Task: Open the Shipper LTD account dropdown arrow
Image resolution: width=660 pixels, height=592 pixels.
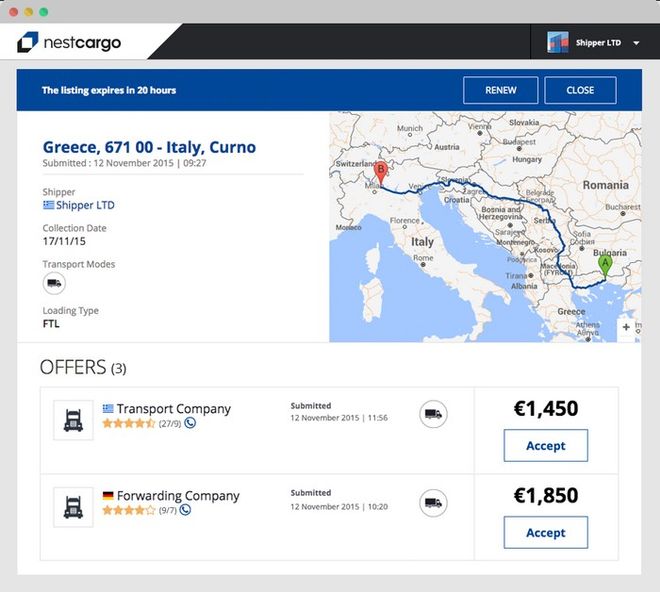Action: click(637, 43)
